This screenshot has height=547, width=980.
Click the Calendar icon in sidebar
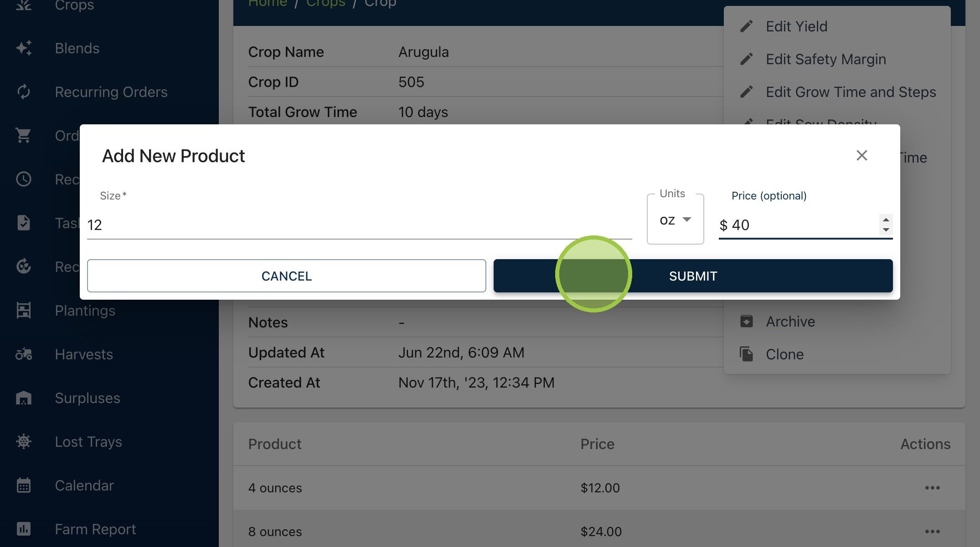tap(24, 486)
